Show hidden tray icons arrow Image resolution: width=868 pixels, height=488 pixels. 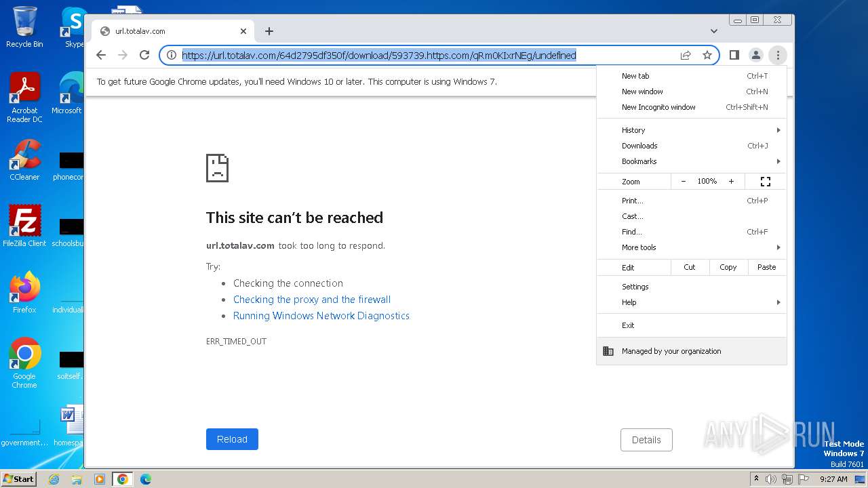(756, 479)
